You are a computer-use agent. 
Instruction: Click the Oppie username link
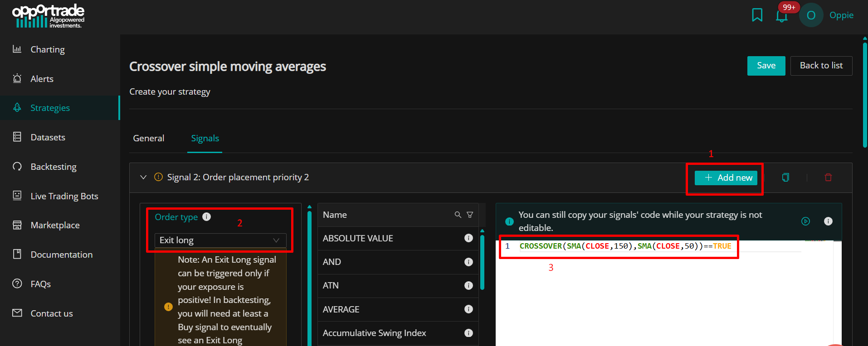coord(841,15)
